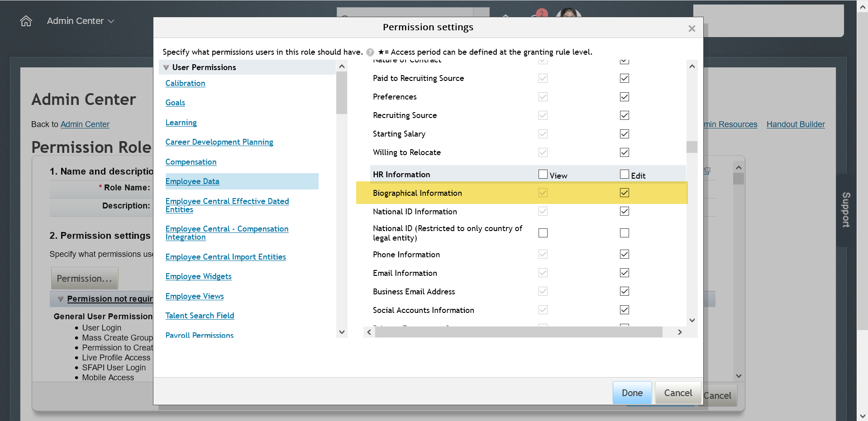Screen dimensions: 868x421
Task: Click the permissions panel horizontal scrollbar track
Action: tap(519, 332)
